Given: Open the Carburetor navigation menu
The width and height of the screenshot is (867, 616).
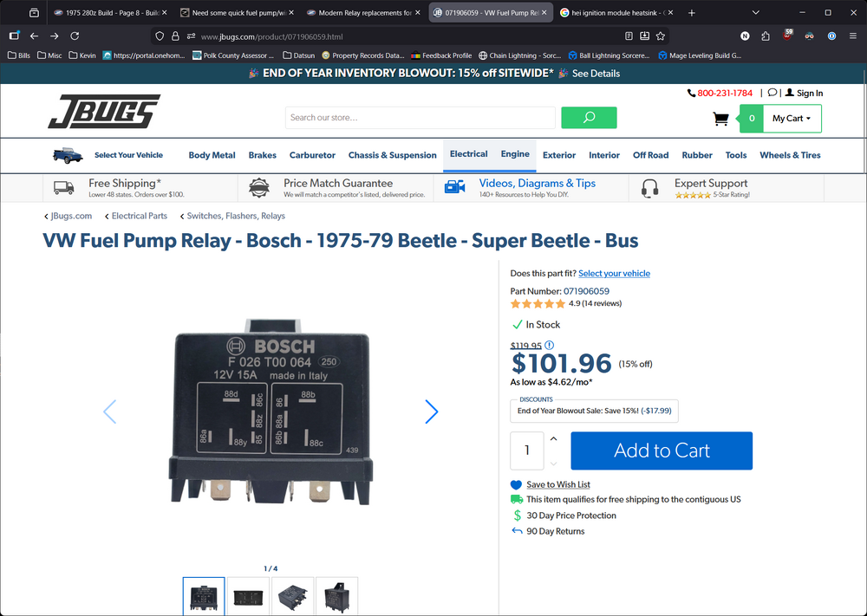Looking at the screenshot, I should 312,155.
